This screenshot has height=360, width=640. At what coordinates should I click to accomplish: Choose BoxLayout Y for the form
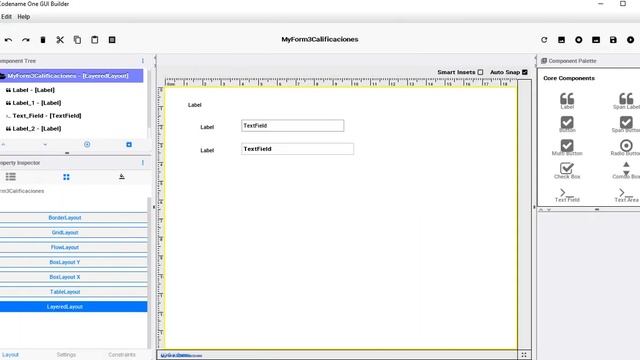[x=73, y=262]
